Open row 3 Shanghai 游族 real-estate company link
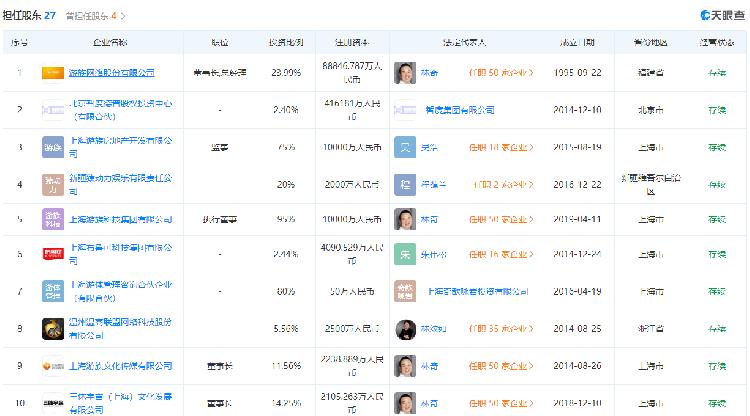Image resolution: width=750 pixels, height=416 pixels. 121,147
